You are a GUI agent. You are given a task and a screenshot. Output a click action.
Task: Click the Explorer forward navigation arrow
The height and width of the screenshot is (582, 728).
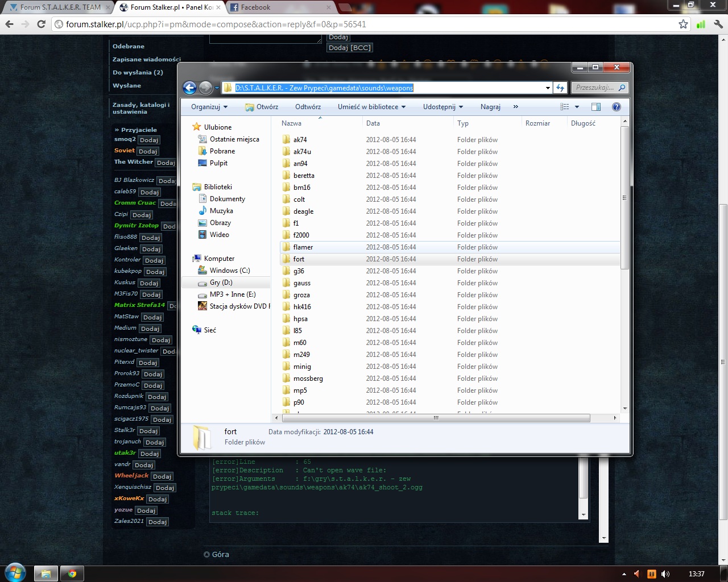pyautogui.click(x=206, y=88)
